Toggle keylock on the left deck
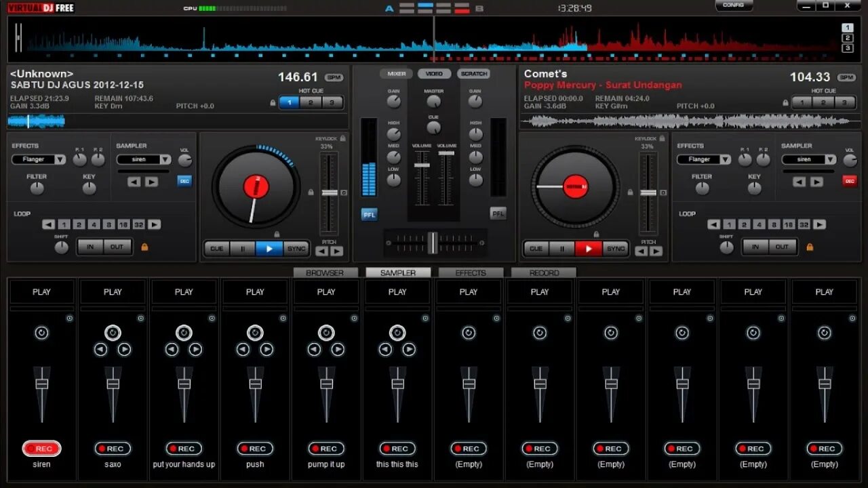The height and width of the screenshot is (488, 868). [x=343, y=138]
